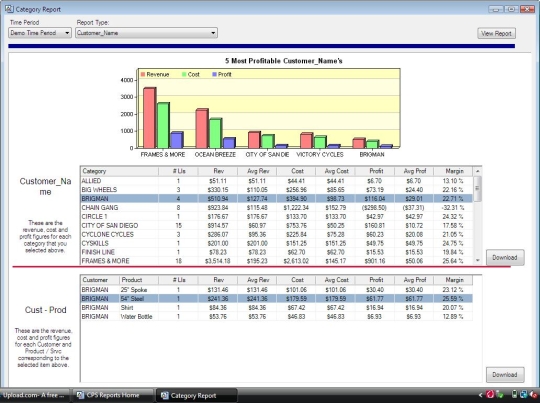
Task: Click the VICTORY CYCLES chart label
Action: pyautogui.click(x=320, y=155)
